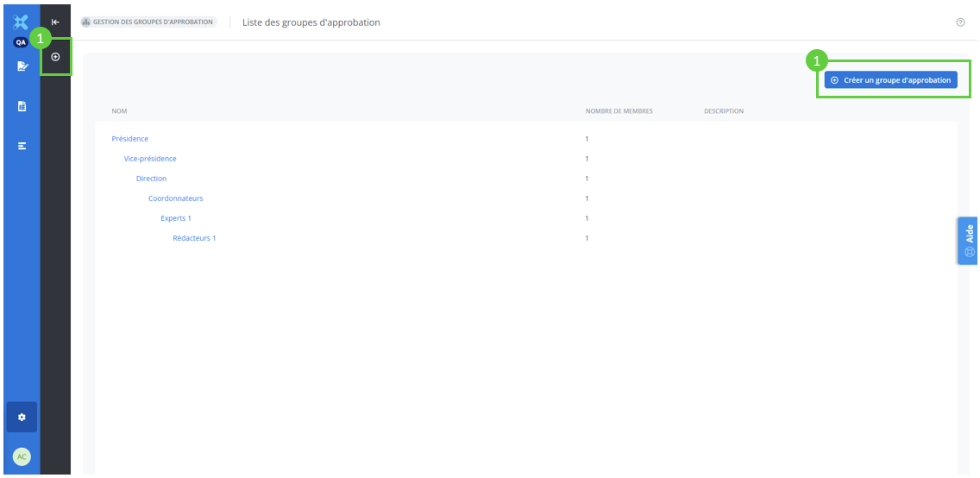
Task: Click 'Gestion des groupes d'approbation' breadcrumb
Action: [x=148, y=22]
